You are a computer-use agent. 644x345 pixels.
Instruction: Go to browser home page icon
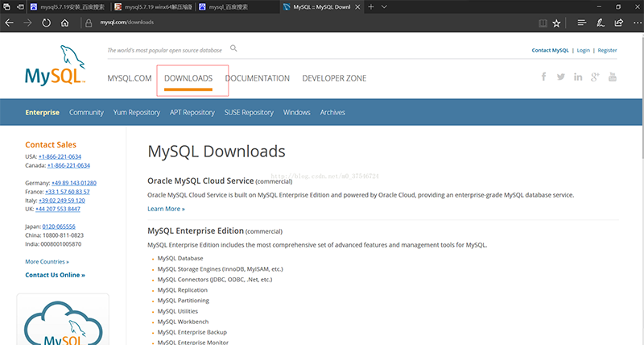click(65, 23)
